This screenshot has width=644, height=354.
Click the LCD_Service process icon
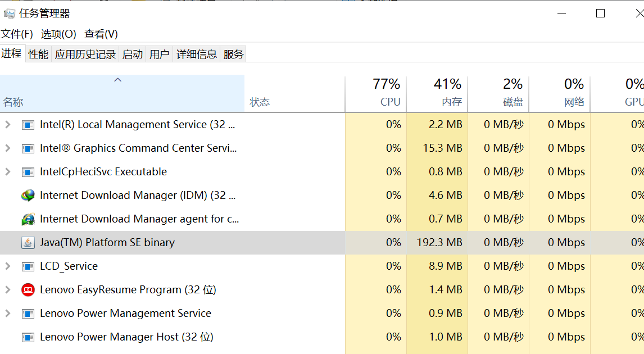(28, 266)
